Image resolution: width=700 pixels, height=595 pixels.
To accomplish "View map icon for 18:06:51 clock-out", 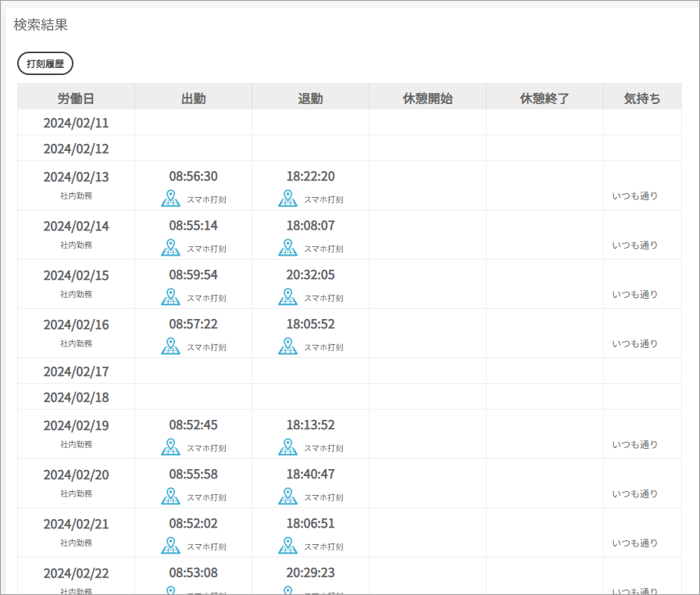I will [287, 546].
